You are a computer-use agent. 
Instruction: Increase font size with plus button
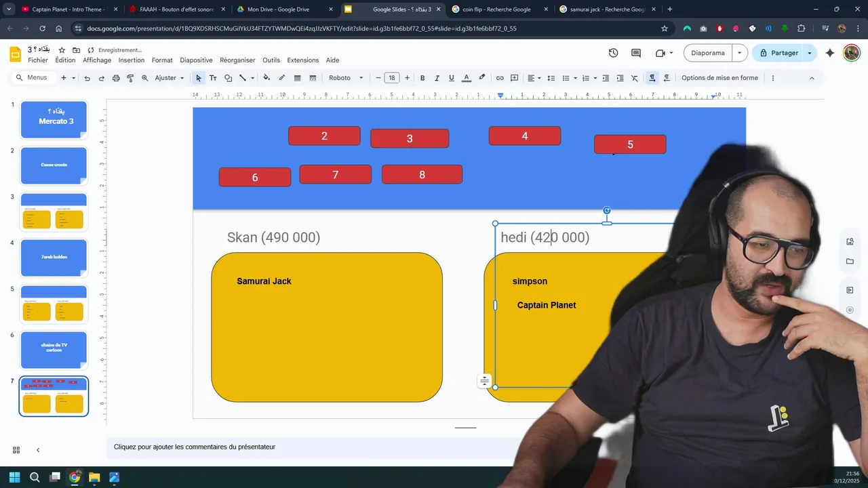point(407,78)
